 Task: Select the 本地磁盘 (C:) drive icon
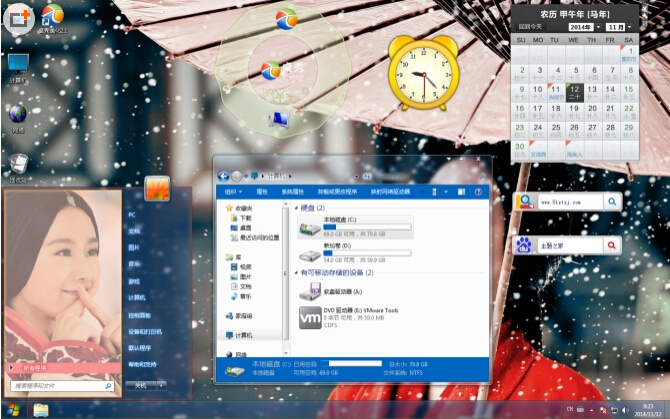click(x=309, y=229)
